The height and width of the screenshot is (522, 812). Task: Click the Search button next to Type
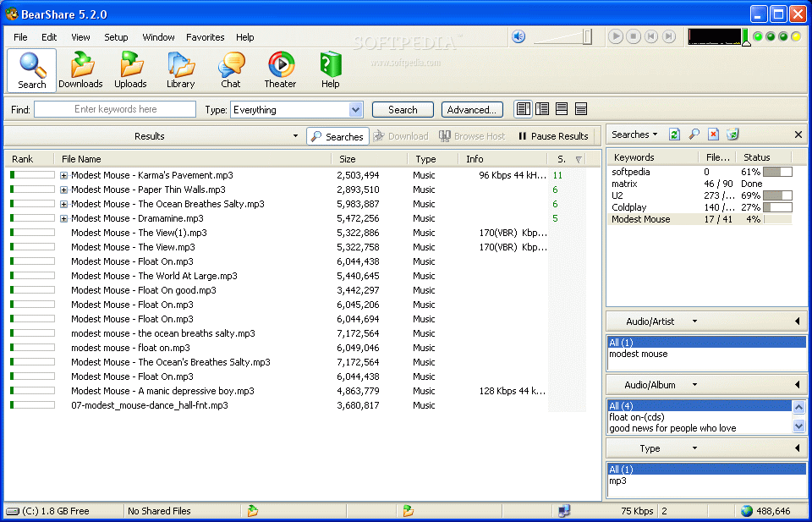coord(403,110)
